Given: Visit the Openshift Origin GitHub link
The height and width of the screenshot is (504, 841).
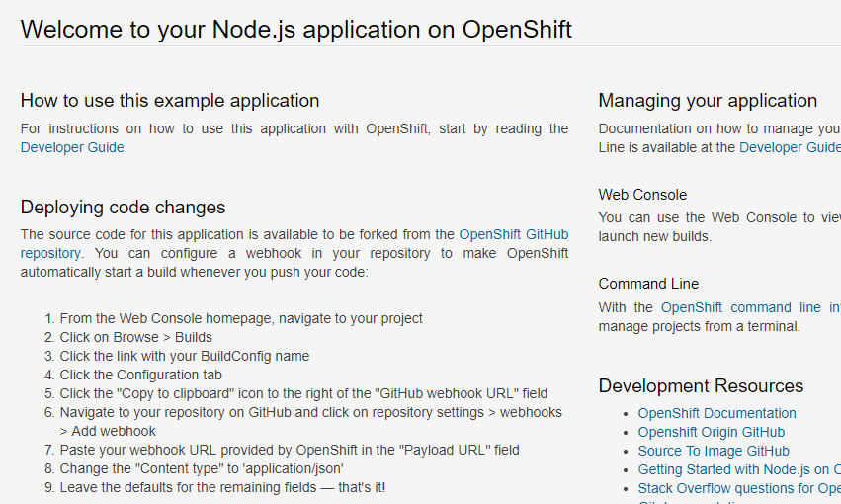Looking at the screenshot, I should click(x=711, y=432).
